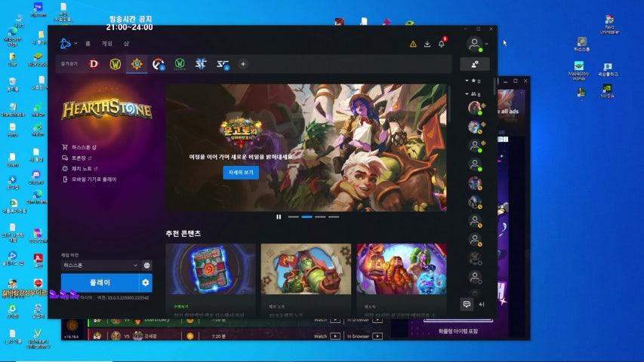The image size is (644, 362).
Task: Click the shop cart icon in sidebar
Action: pos(65,147)
